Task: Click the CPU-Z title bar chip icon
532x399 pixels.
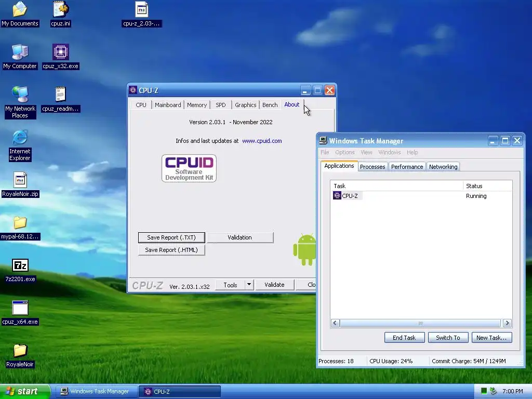Action: [133, 90]
